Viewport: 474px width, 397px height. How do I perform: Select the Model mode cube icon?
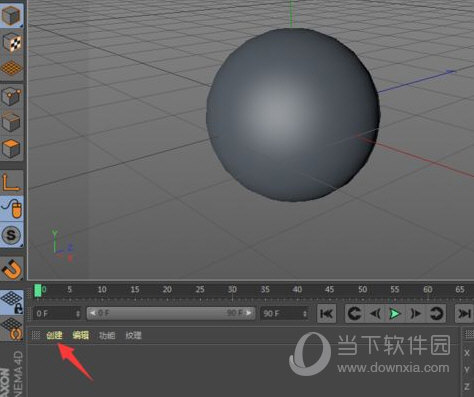point(11,15)
